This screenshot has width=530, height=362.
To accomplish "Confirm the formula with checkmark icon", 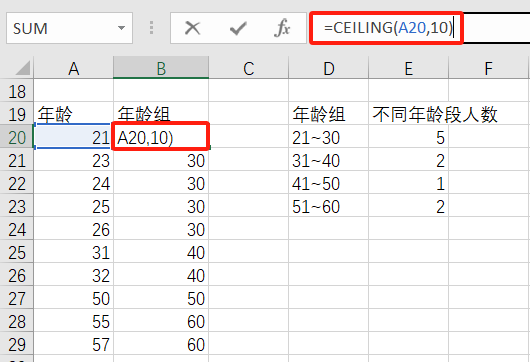I will pyautogui.click(x=238, y=28).
